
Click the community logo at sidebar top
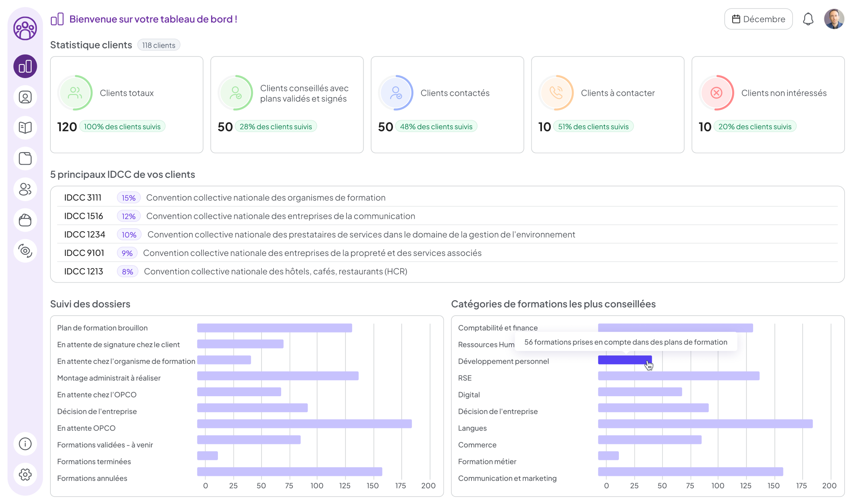[25, 28]
